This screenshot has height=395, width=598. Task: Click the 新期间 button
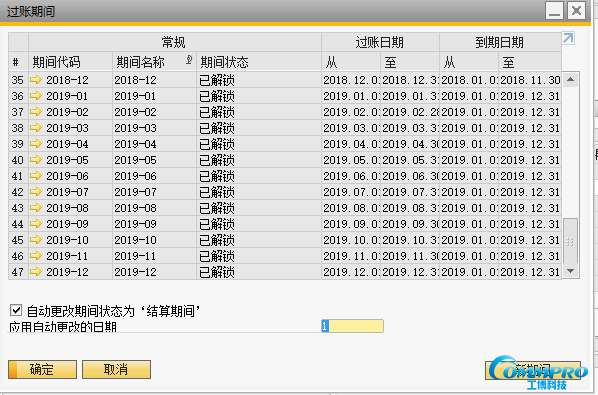point(533,370)
